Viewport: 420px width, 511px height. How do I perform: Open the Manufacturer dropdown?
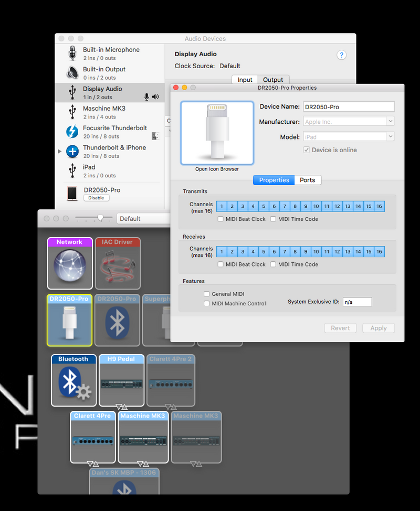(349, 122)
